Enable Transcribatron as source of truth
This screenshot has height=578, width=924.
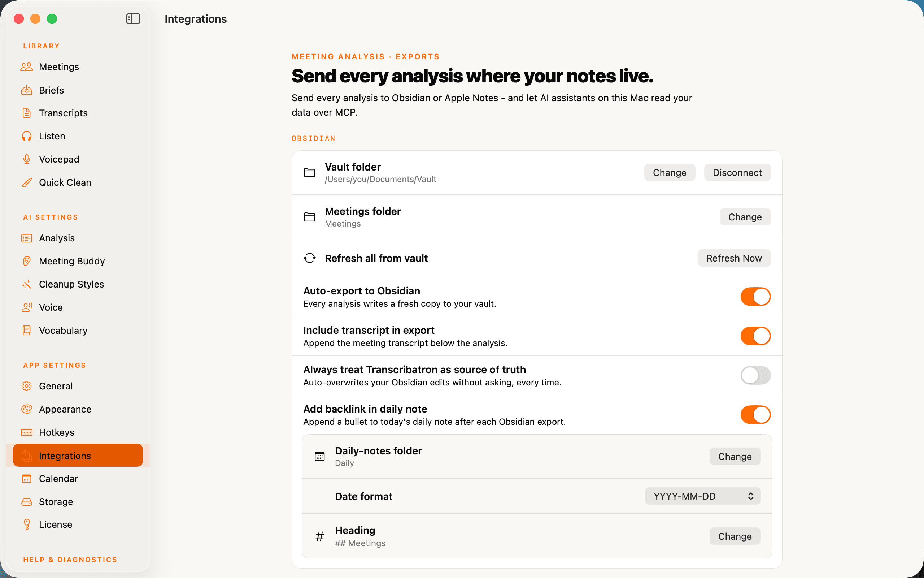[x=755, y=375]
